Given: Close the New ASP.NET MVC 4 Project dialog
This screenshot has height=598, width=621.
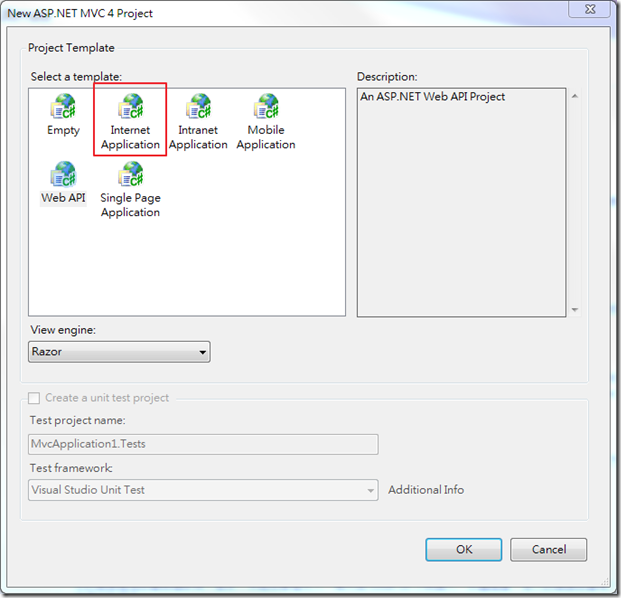Looking at the screenshot, I should pos(590,9).
